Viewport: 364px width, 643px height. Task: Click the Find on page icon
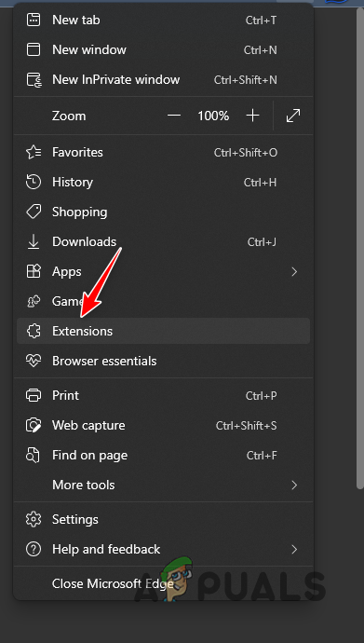34,455
